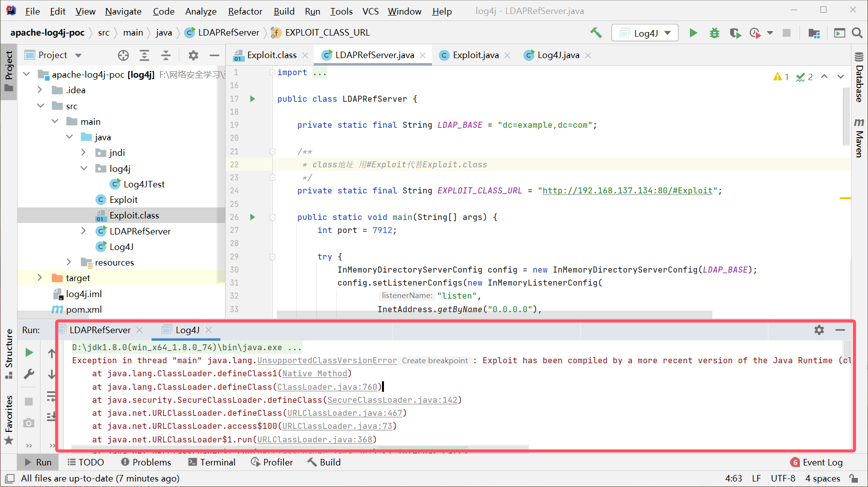This screenshot has height=487, width=868.
Task: Click Run console horizontal scrollbar
Action: 300,447
